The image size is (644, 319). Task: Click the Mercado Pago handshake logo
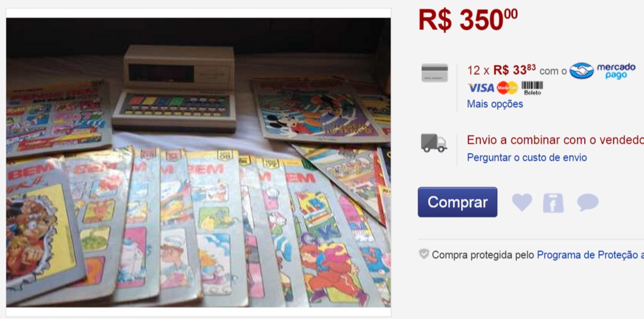(582, 71)
